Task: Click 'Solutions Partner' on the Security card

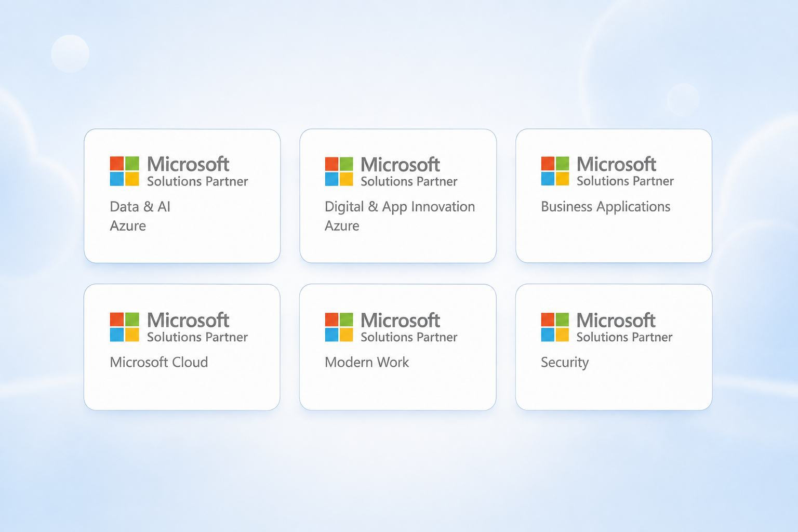Action: (624, 337)
